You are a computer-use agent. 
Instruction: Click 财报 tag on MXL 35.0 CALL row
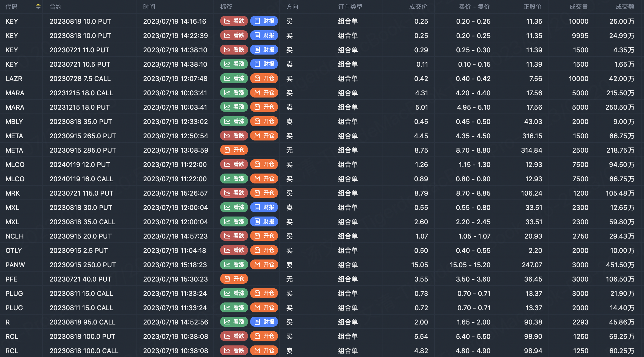point(264,222)
